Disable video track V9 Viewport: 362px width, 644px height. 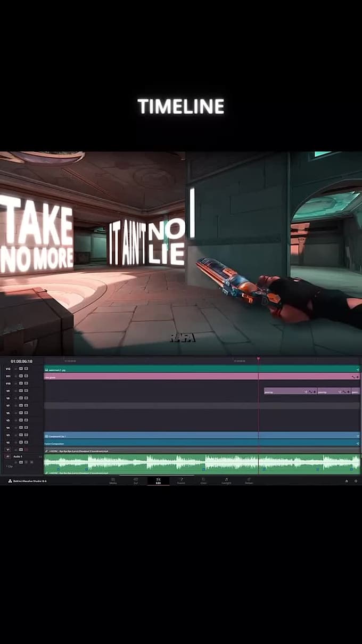tap(26, 391)
